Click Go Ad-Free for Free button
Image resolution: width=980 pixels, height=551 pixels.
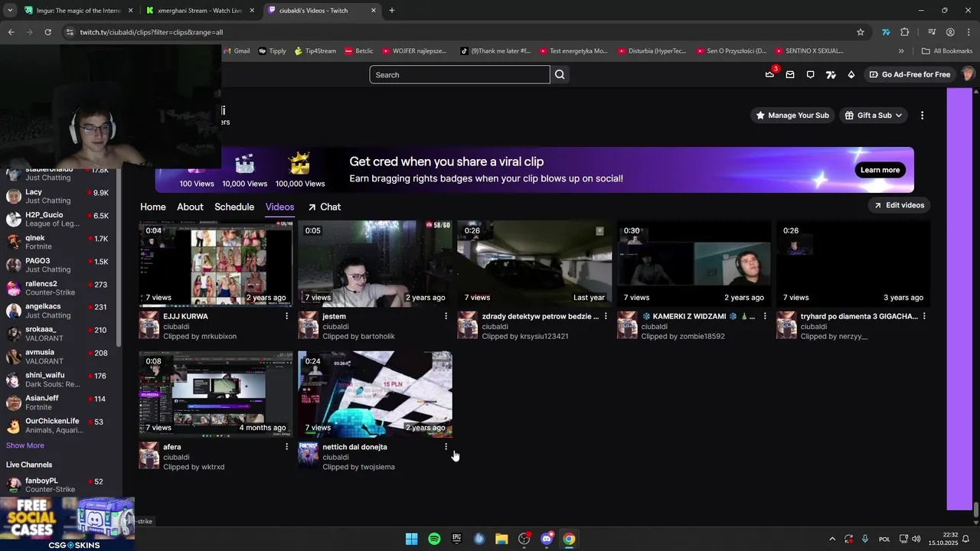pyautogui.click(x=910, y=74)
